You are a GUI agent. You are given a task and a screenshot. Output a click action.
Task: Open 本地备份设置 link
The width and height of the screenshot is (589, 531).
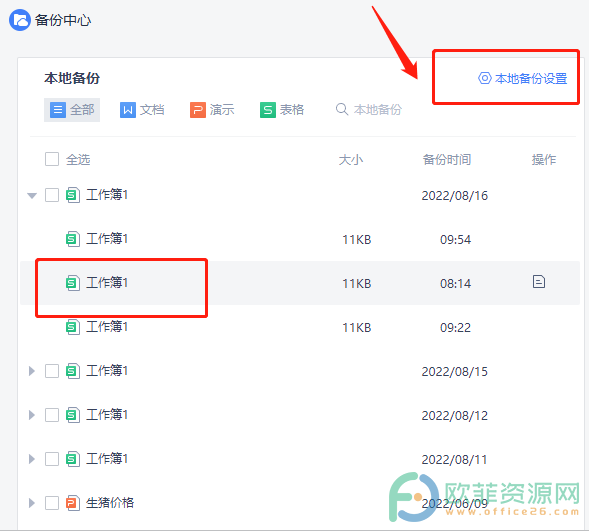[523, 78]
